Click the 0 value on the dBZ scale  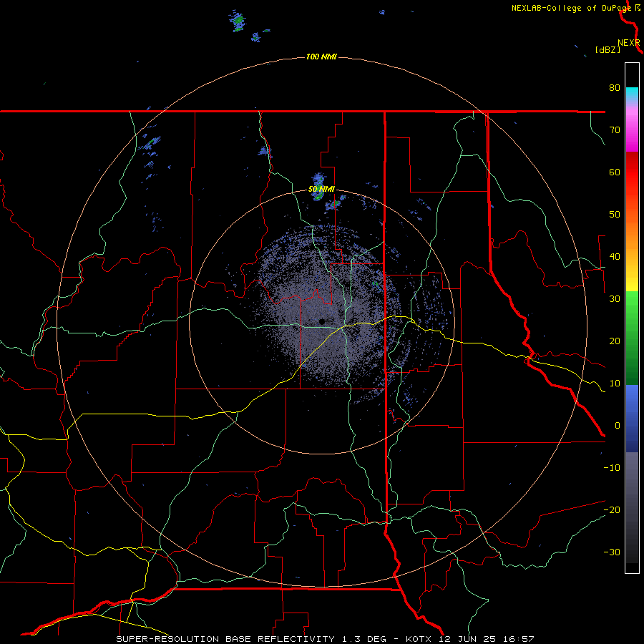click(x=618, y=426)
